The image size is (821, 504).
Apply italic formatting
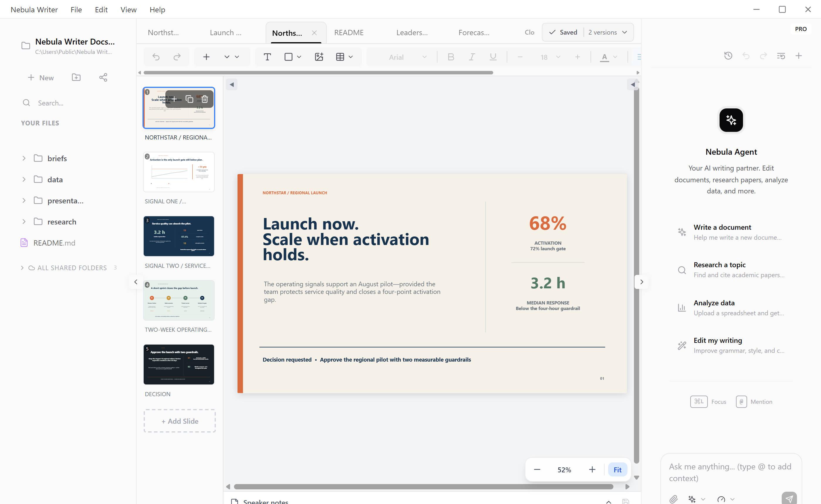pos(472,57)
